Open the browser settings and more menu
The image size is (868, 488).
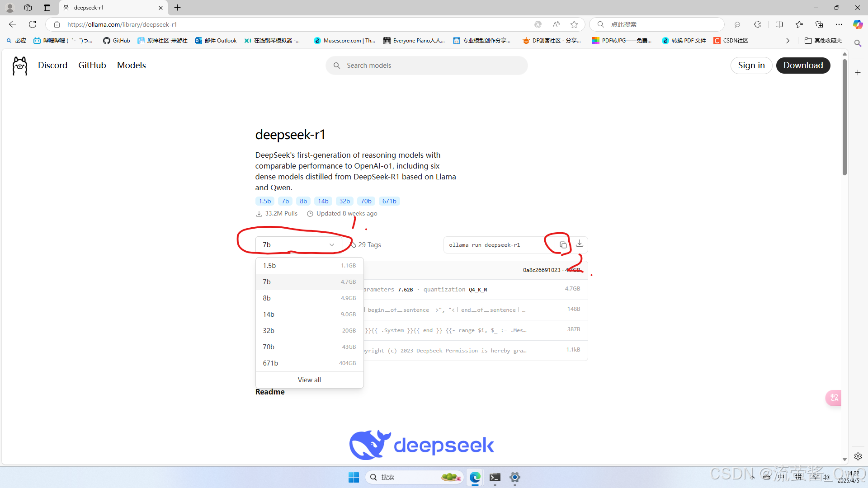click(839, 24)
